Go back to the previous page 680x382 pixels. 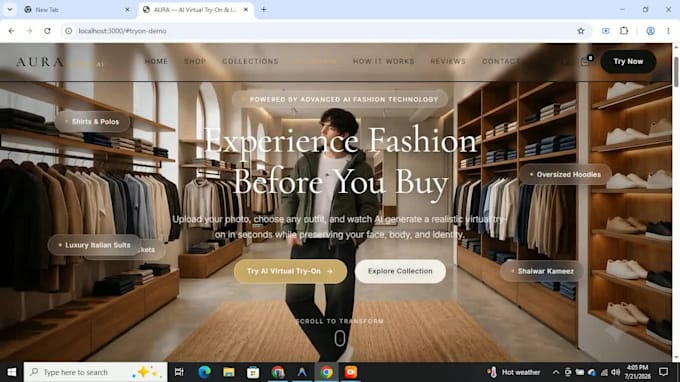[x=11, y=31]
